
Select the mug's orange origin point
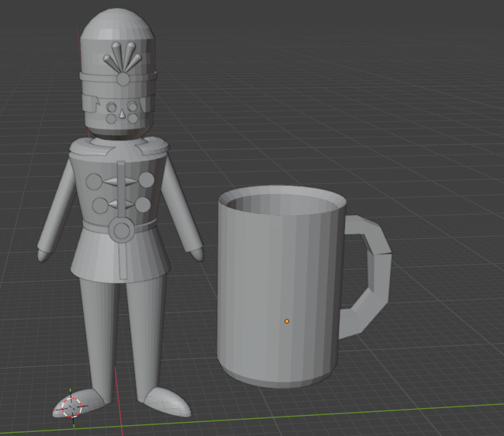[287, 321]
